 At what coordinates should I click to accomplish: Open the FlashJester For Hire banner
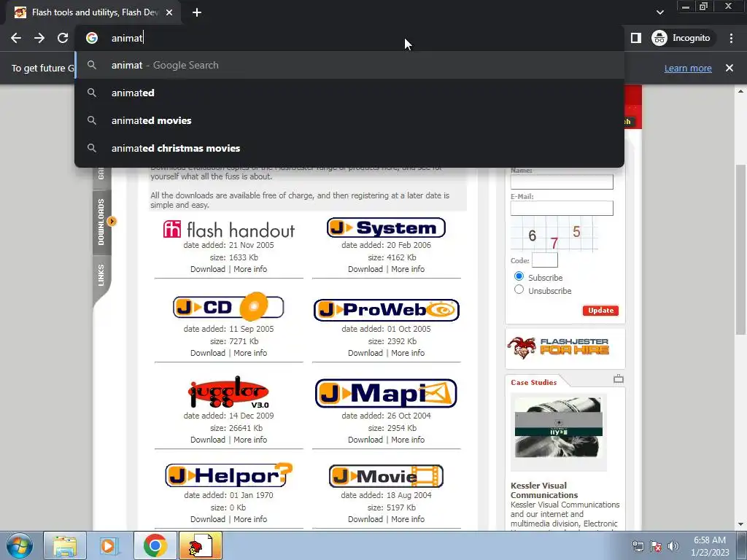[x=565, y=348]
